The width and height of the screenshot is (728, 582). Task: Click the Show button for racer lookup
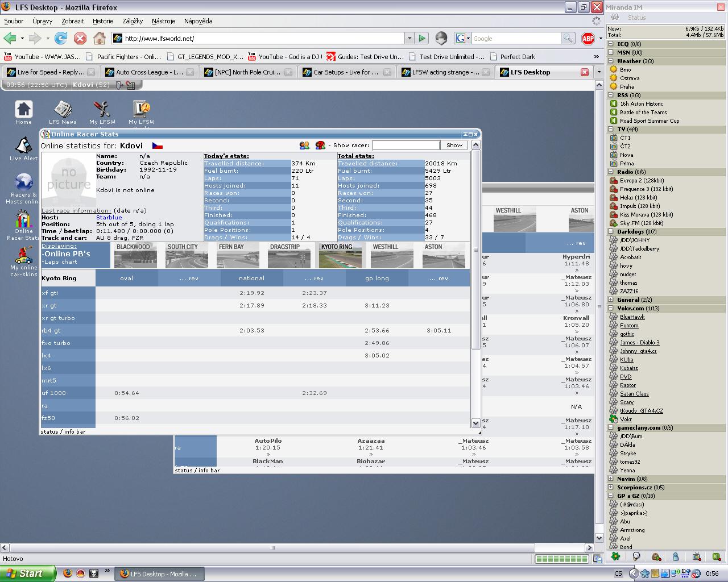coord(454,145)
